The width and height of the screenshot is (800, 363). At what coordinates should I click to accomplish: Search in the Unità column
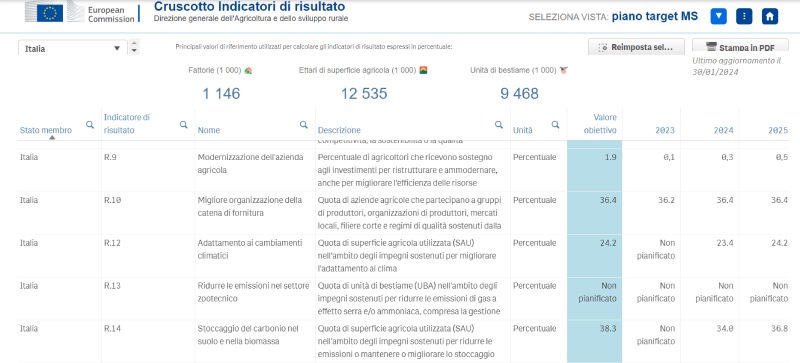pyautogui.click(x=555, y=124)
